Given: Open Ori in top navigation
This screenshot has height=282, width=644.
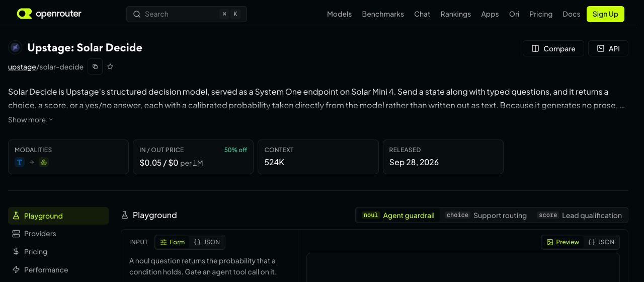Looking at the screenshot, I should click(514, 14).
